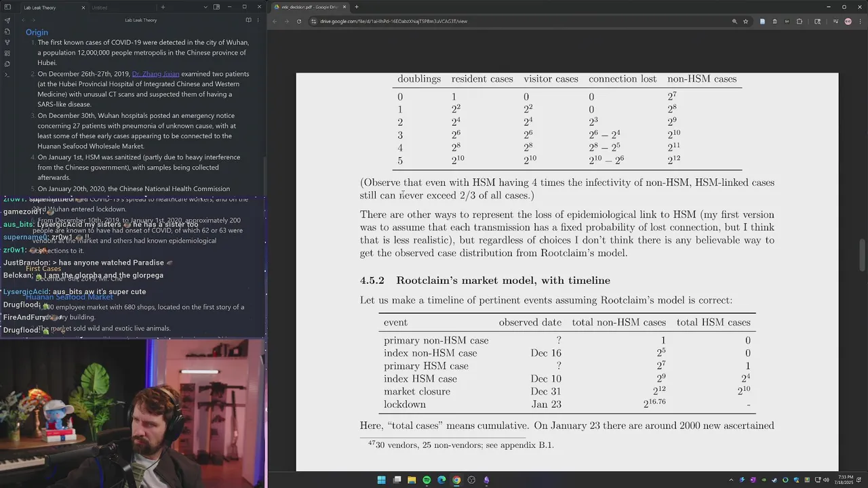Image resolution: width=868 pixels, height=488 pixels.
Task: Navigate forward in Obsidian note history
Action: point(33,20)
